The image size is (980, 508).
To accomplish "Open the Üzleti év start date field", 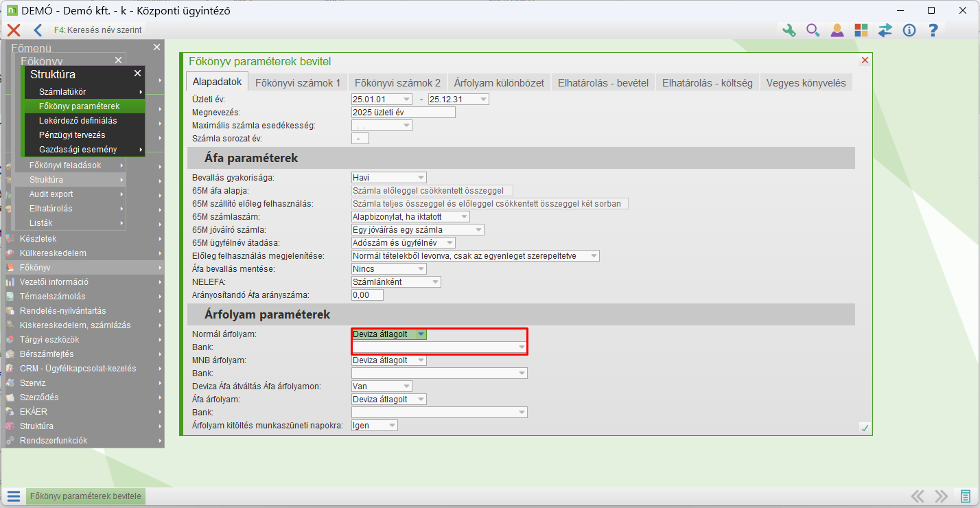I will [x=382, y=100].
